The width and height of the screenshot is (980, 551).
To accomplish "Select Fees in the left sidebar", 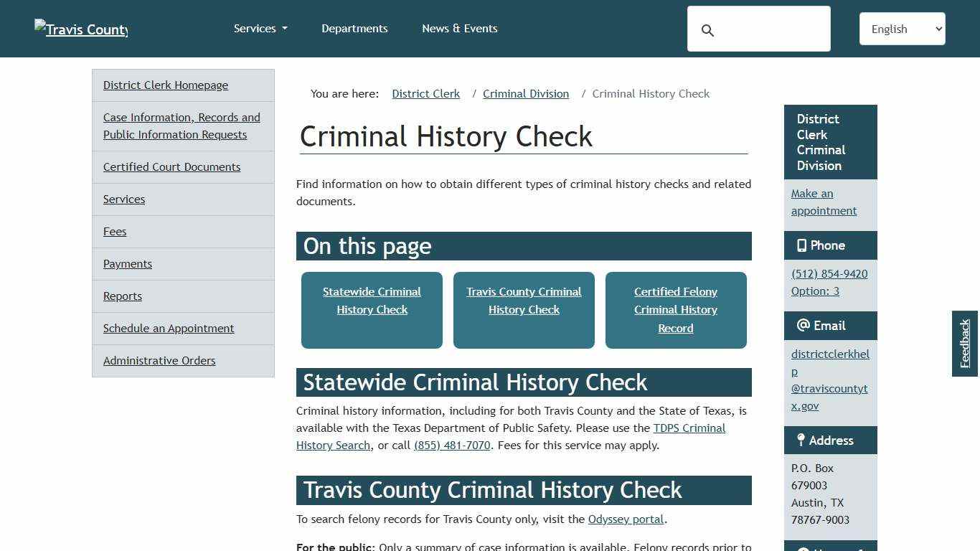I will coord(115,231).
